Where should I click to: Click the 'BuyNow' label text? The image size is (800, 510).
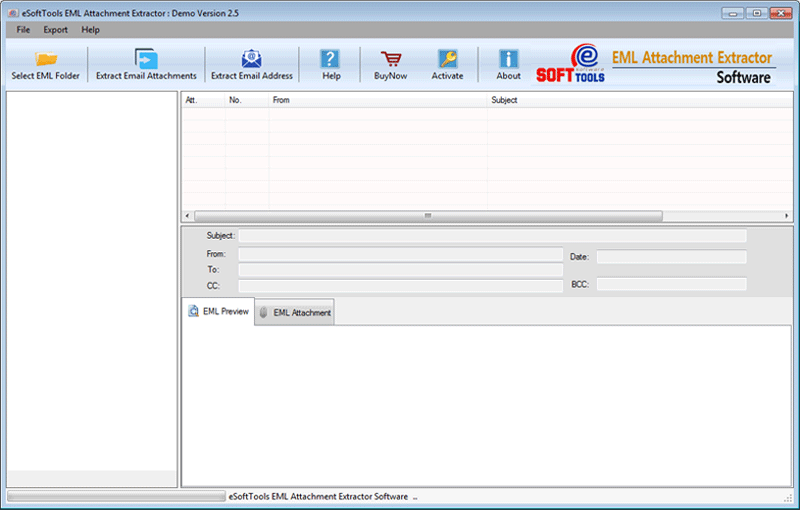click(391, 75)
